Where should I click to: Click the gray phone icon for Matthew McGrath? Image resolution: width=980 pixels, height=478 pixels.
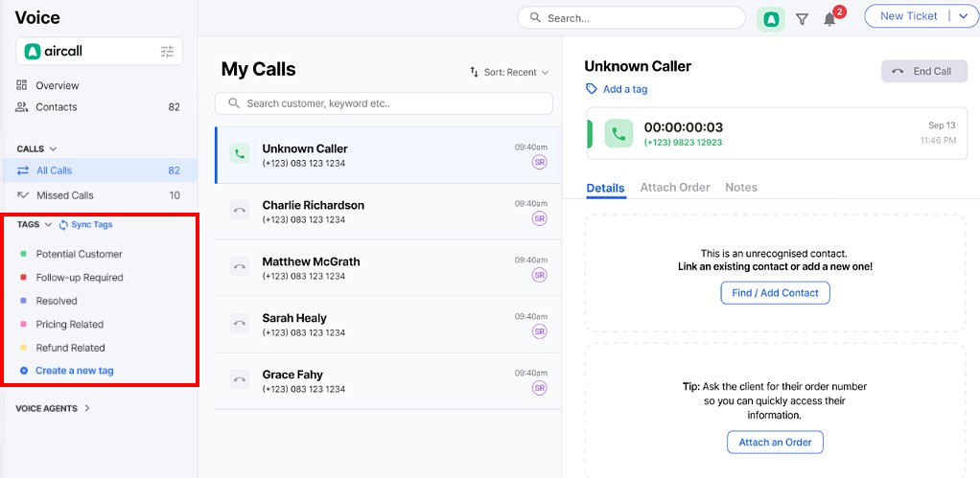tap(240, 266)
